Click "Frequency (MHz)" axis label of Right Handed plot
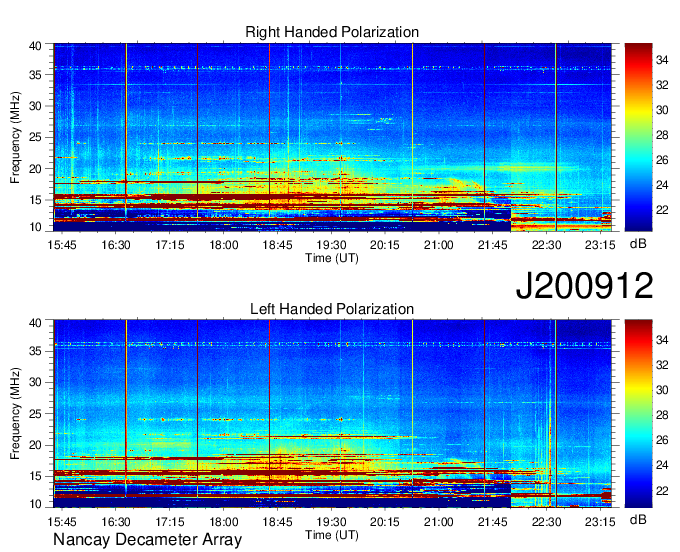The image size is (680, 552). coord(15,137)
